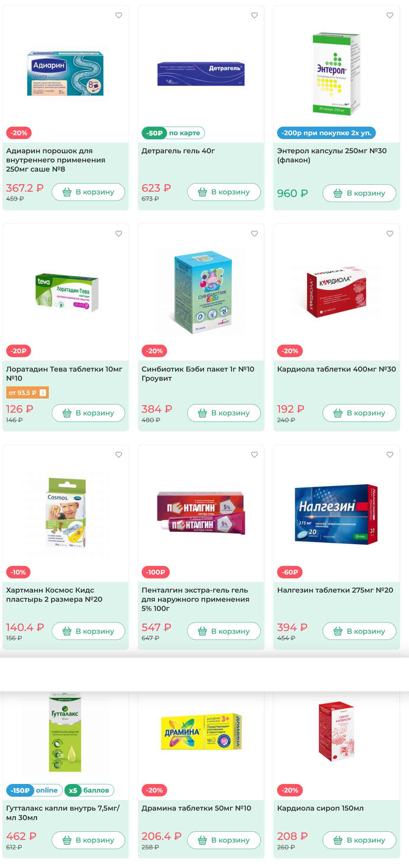This screenshot has width=409, height=868.
Task: Click heart icon on Хартманн Космос Кидс card
Action: (119, 454)
